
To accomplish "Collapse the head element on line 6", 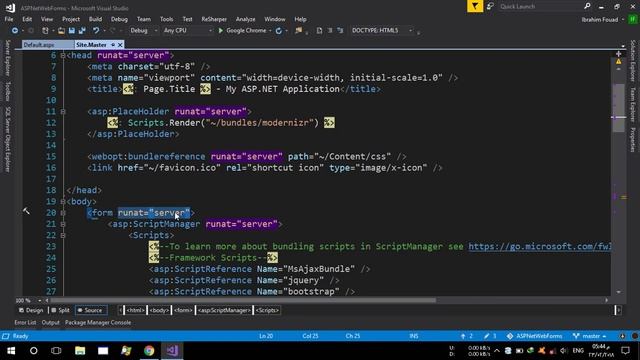I will [63, 56].
